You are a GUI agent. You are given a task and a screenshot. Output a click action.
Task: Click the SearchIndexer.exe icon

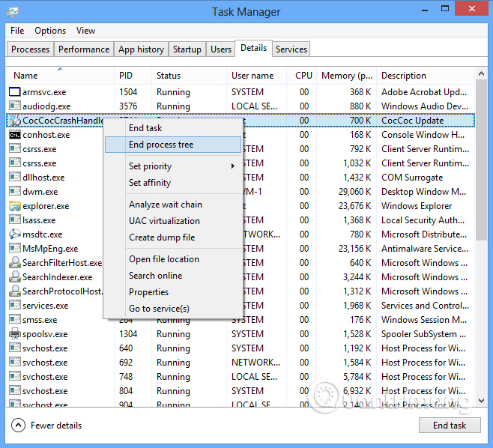(x=14, y=276)
